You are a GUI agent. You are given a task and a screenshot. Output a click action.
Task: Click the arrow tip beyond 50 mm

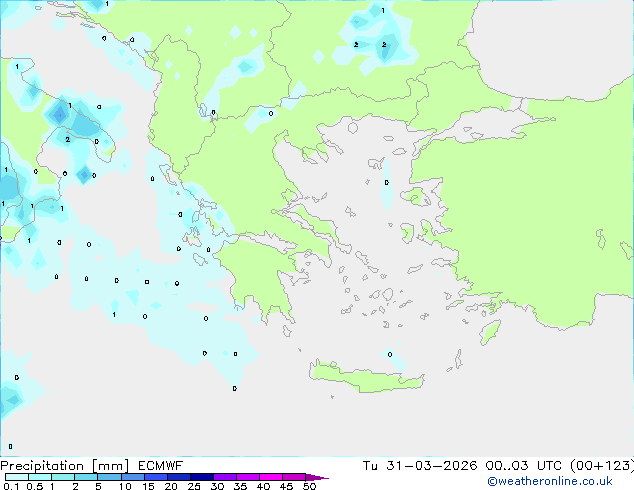[317, 477]
